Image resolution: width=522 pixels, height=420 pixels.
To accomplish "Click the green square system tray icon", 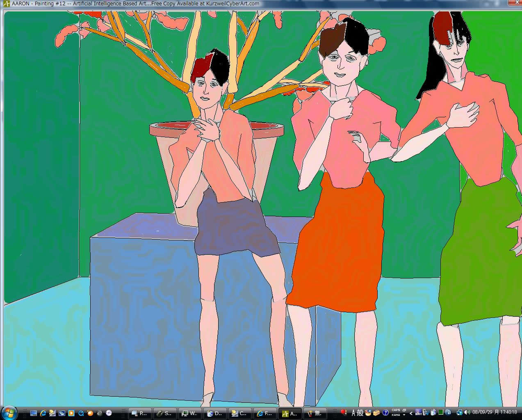I will 441,413.
